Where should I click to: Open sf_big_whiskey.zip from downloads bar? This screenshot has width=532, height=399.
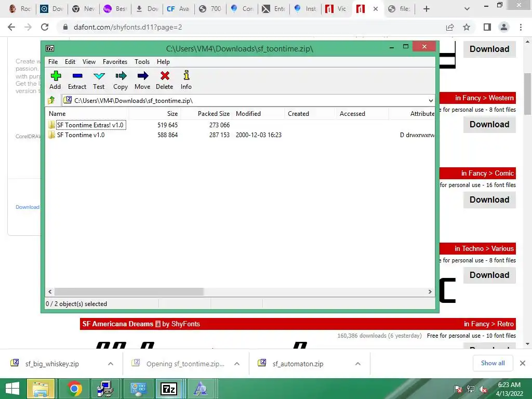(x=52, y=364)
